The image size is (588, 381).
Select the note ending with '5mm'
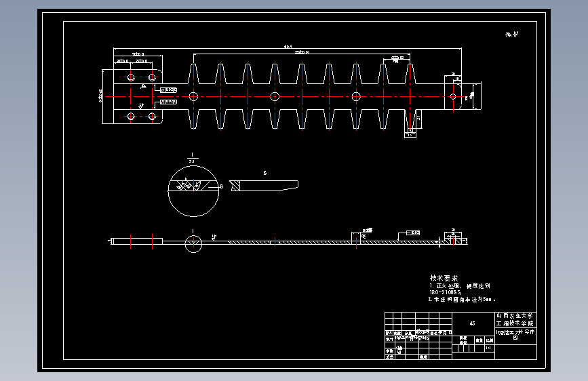(x=462, y=299)
